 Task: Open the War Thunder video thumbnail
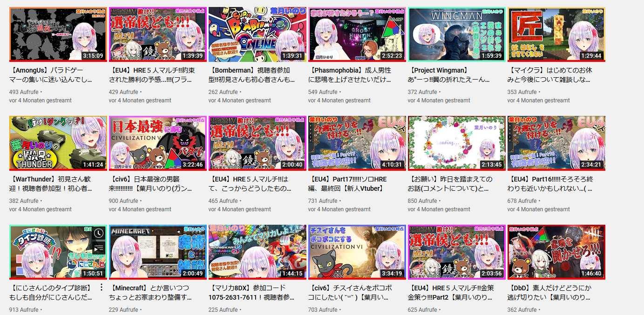pos(58,143)
